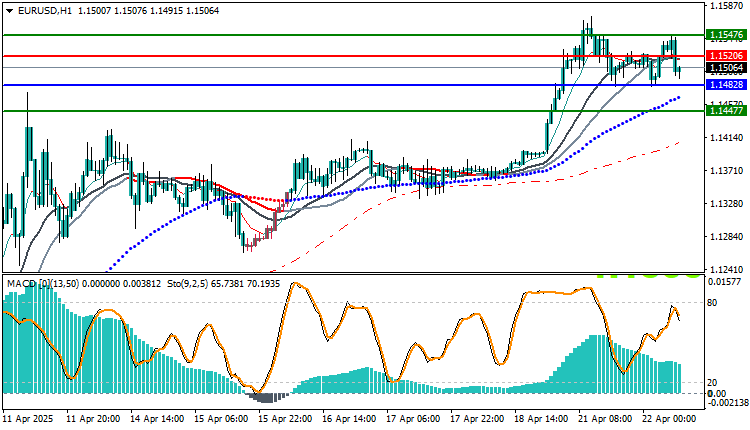Click the 1.12840 price scale value
This screenshot has width=750, height=430.
pos(727,237)
